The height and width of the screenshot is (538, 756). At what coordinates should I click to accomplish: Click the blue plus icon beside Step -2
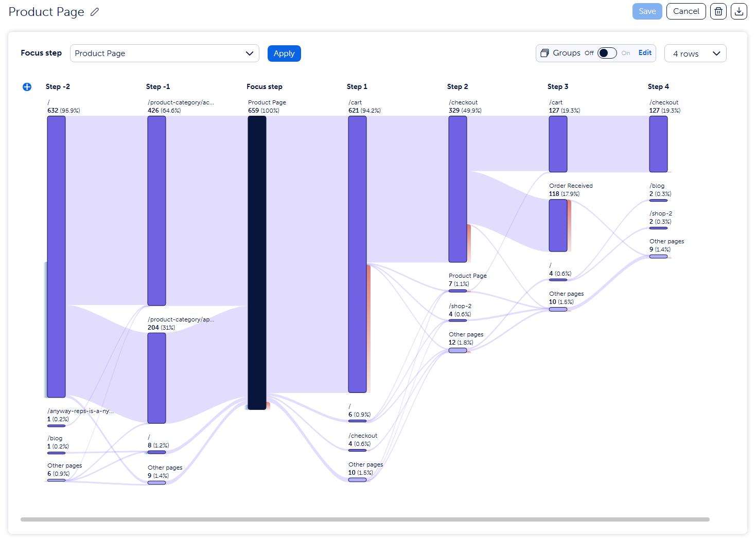pyautogui.click(x=27, y=87)
